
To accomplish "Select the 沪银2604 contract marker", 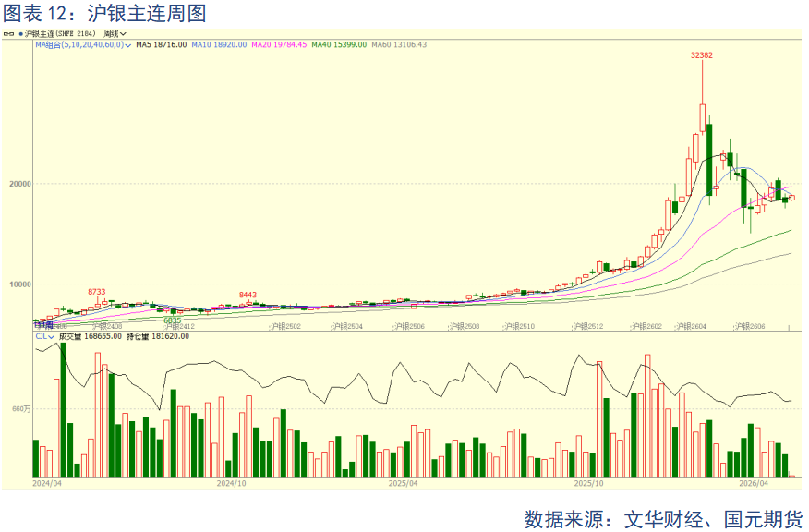I will pos(691,327).
